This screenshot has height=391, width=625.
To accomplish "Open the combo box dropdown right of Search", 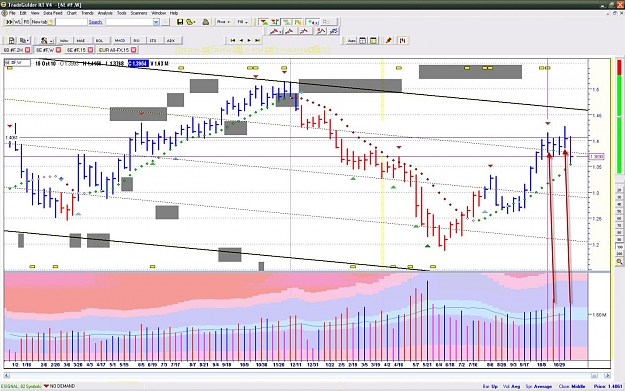I will click(x=156, y=22).
